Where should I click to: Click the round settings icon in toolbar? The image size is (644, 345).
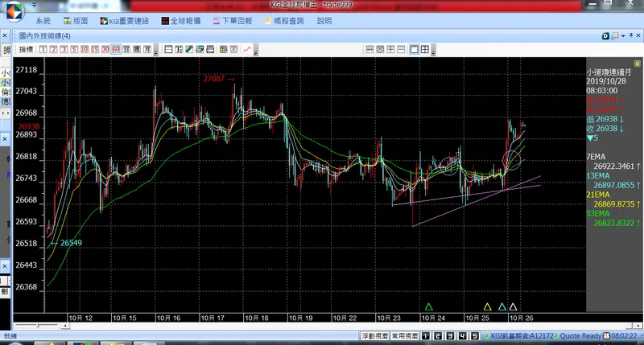click(x=224, y=50)
